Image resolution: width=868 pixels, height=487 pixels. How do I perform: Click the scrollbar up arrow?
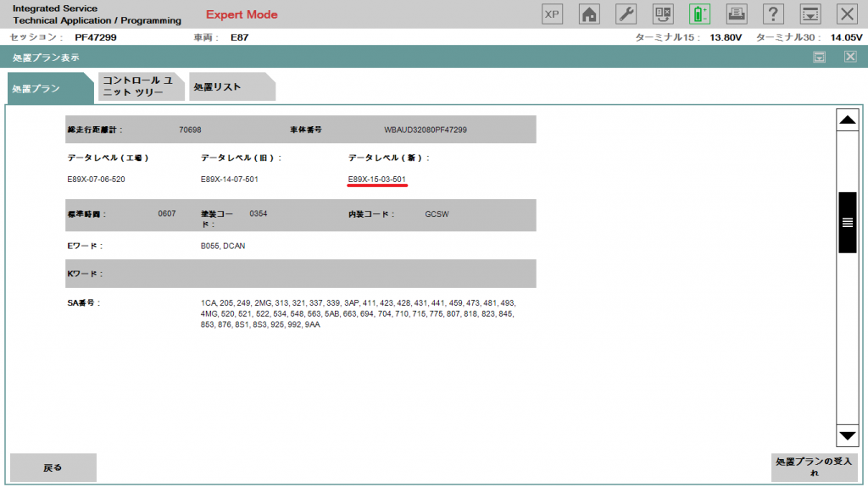[847, 120]
